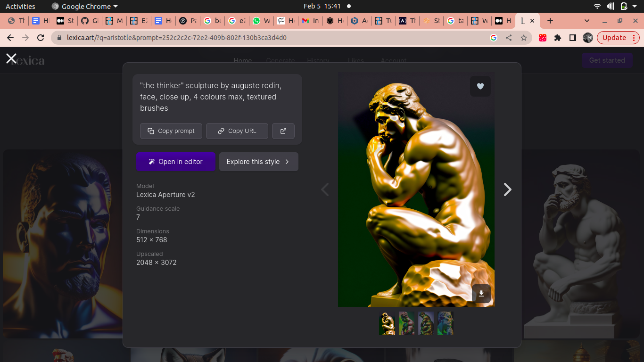Select the first golden Thinker thumbnail
Screen dimensions: 644x362
coord(387,323)
